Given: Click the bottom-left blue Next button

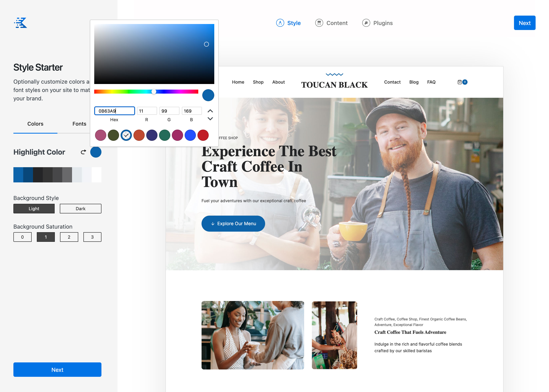Looking at the screenshot, I should [57, 370].
